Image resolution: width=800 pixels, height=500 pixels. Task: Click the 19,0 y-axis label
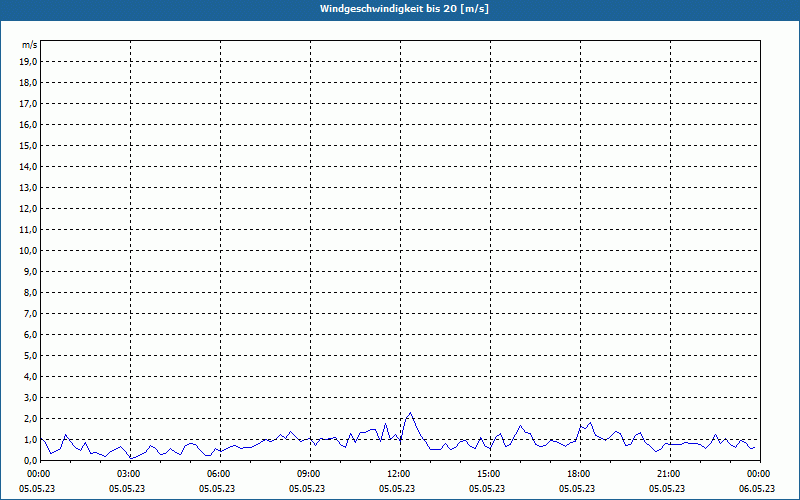tap(30, 62)
